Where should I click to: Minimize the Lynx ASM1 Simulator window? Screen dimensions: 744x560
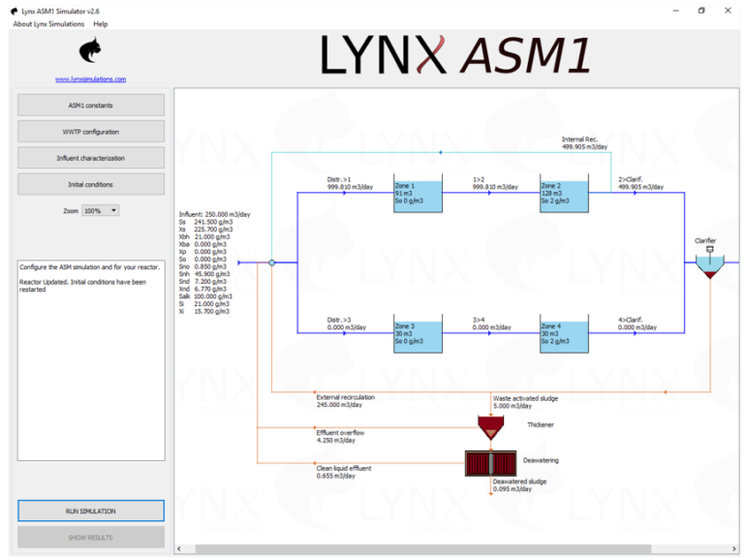point(675,11)
